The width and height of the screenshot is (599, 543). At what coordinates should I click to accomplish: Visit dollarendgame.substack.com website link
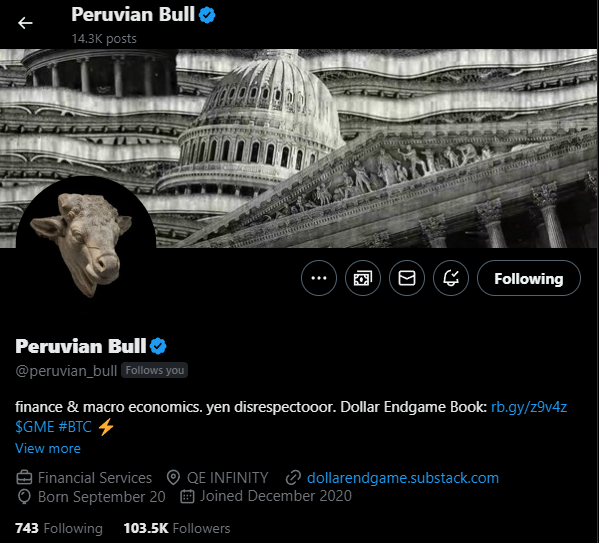pyautogui.click(x=403, y=478)
